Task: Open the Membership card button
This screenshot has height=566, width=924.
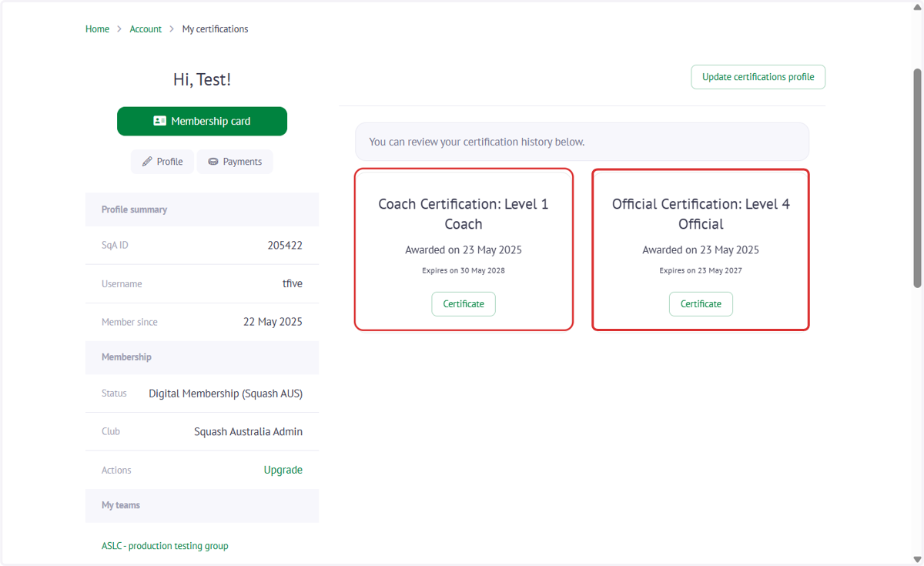Action: click(x=202, y=121)
